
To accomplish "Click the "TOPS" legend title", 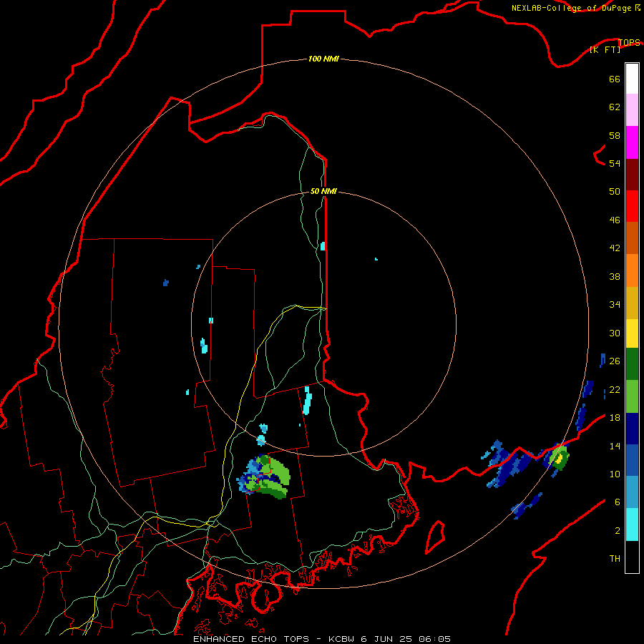I will 629,43.
